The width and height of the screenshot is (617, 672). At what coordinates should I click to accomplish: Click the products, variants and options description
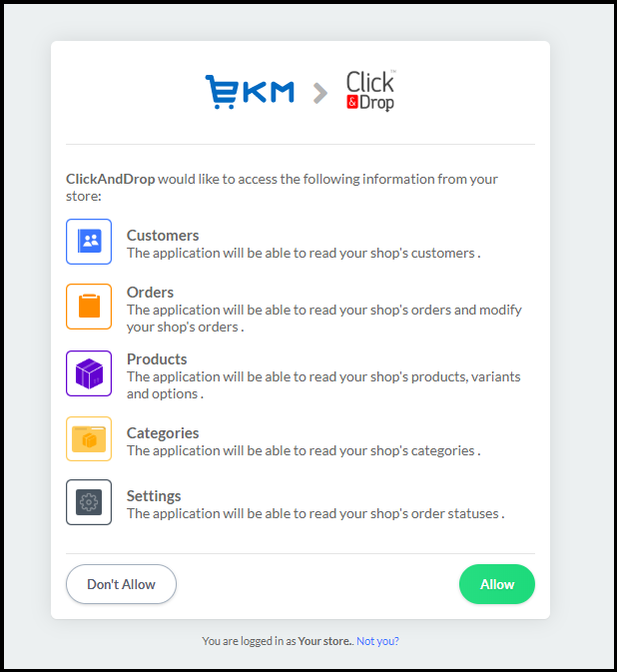coord(322,384)
